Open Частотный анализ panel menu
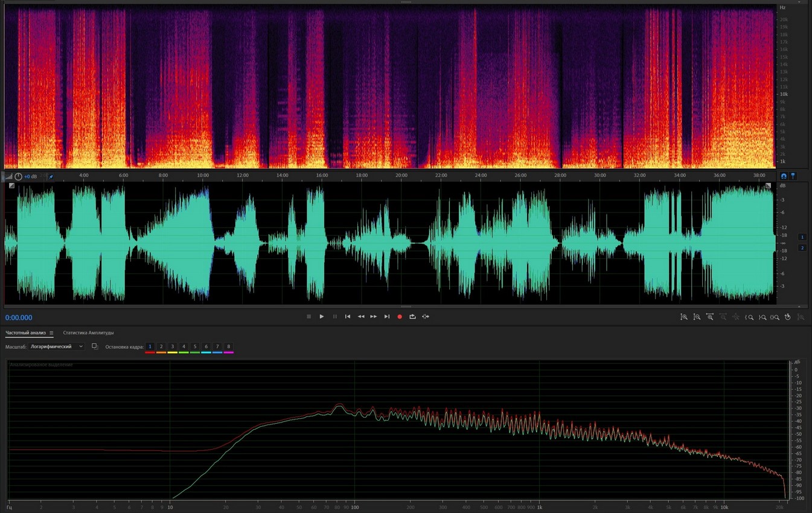The width and height of the screenshot is (812, 513). click(51, 333)
